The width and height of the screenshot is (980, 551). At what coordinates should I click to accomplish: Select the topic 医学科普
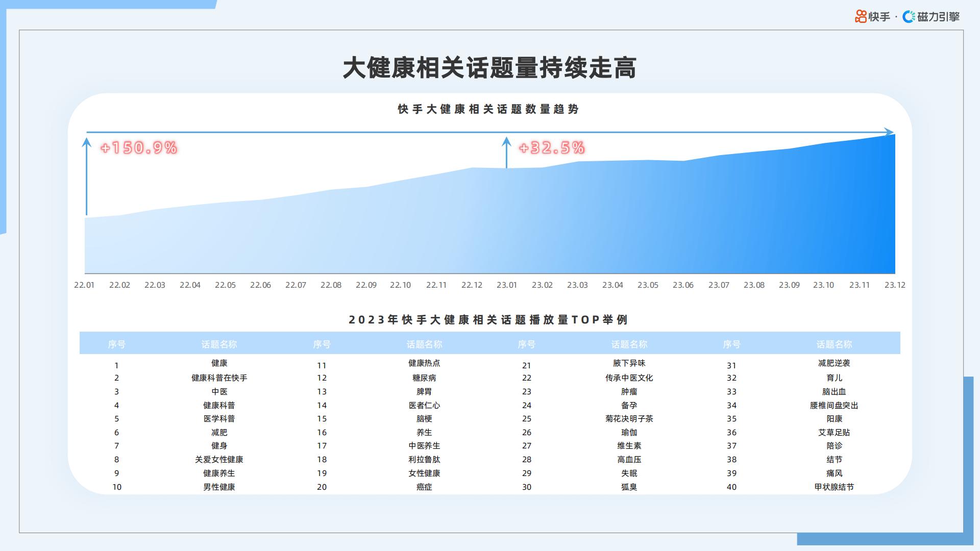tap(219, 419)
